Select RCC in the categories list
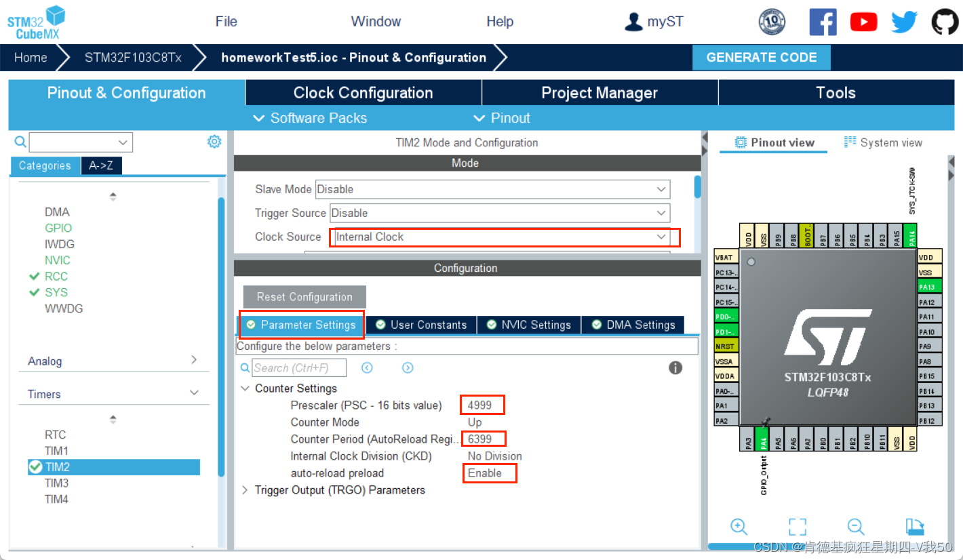The height and width of the screenshot is (560, 963). 56,276
